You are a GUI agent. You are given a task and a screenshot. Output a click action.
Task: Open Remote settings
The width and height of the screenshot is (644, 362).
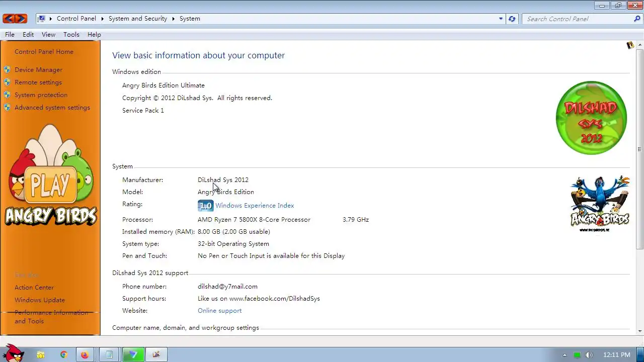(x=38, y=82)
